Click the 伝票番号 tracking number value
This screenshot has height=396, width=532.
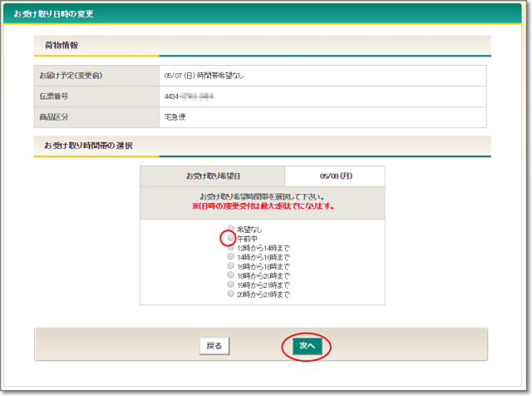[x=190, y=96]
